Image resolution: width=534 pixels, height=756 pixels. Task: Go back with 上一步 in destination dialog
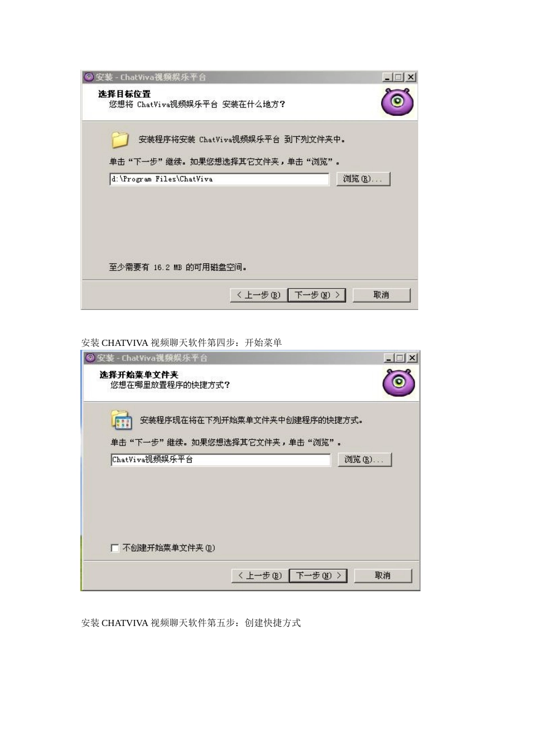[258, 295]
